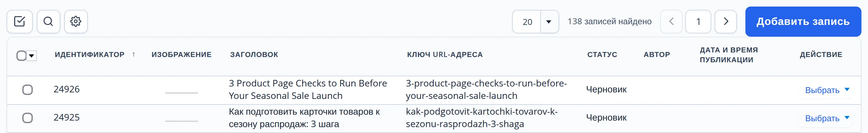Tick the select-all header checkbox
The width and height of the screenshot is (868, 133).
tap(21, 56)
